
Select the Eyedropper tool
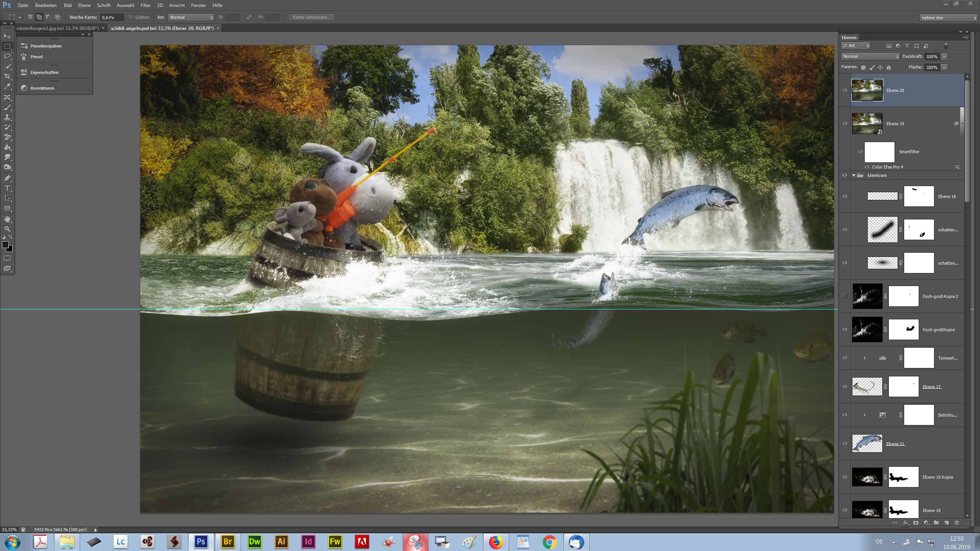[x=7, y=87]
